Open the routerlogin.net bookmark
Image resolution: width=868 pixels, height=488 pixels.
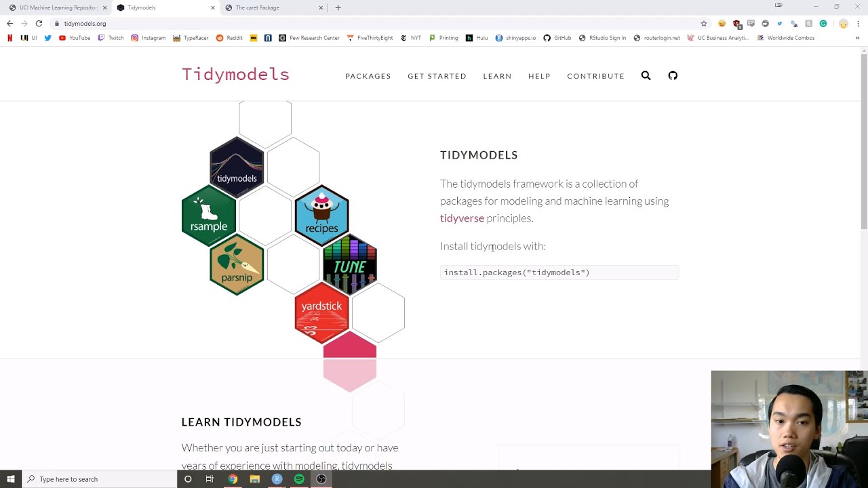656,38
